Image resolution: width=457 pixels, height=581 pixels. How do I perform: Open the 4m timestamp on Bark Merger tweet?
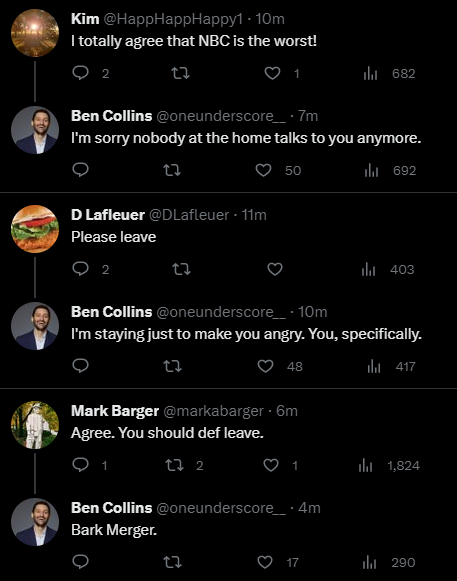pyautogui.click(x=309, y=508)
